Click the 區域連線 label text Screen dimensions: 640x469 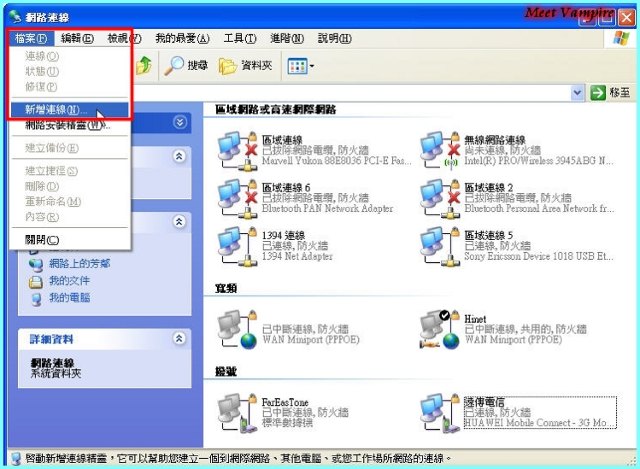pyautogui.click(x=282, y=140)
